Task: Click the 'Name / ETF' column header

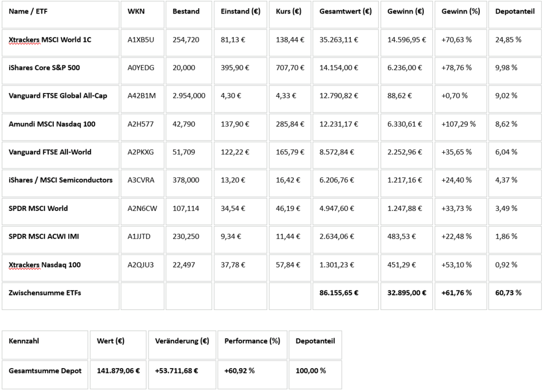Action: click(60, 15)
